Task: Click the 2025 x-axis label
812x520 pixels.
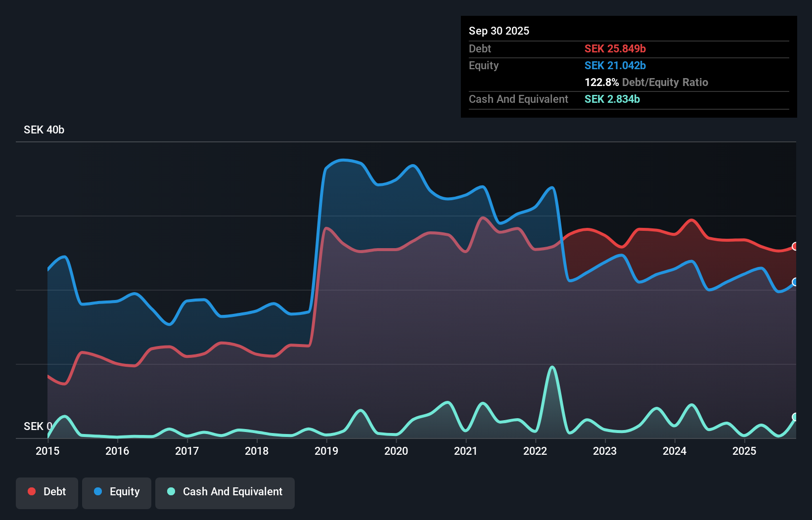Action: [744, 451]
